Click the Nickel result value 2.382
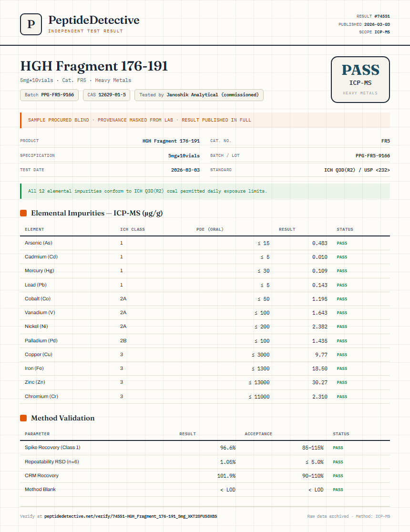The height and width of the screenshot is (532, 410). click(x=320, y=327)
